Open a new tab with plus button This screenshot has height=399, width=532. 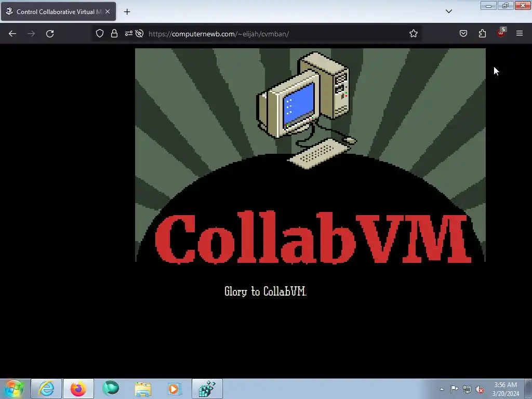click(x=127, y=12)
